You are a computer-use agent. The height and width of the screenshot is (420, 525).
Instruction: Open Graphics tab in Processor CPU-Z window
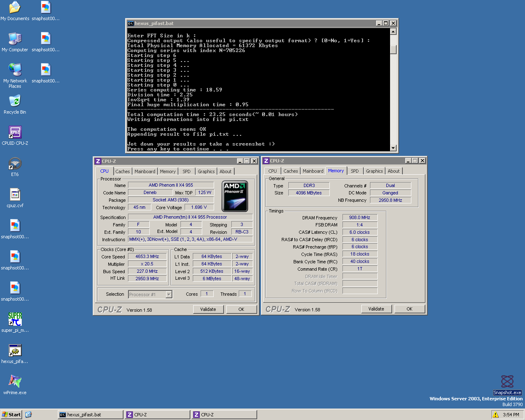tap(206, 171)
